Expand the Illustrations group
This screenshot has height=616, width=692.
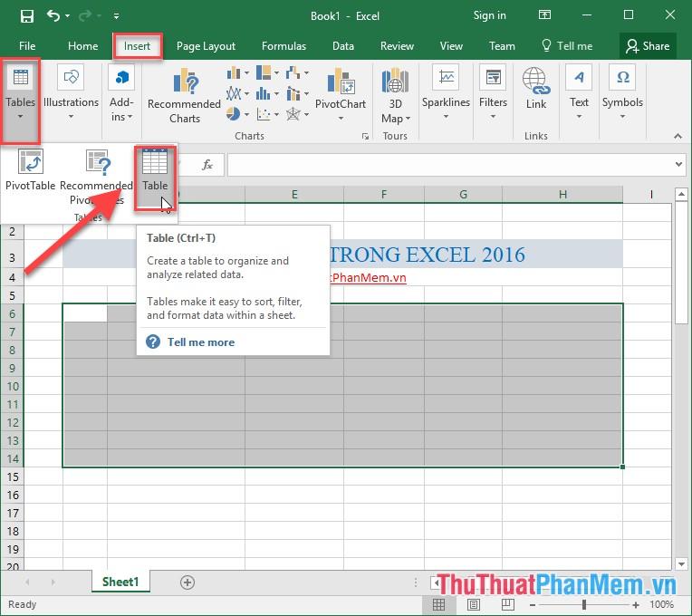(71, 92)
